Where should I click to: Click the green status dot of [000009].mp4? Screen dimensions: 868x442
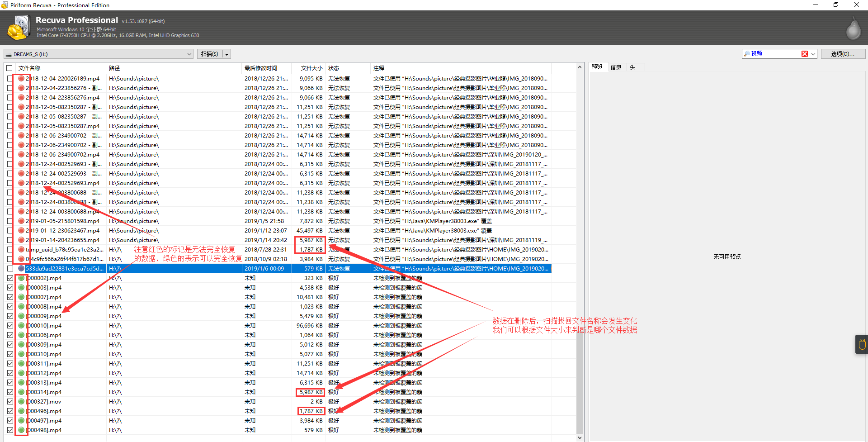coord(21,316)
